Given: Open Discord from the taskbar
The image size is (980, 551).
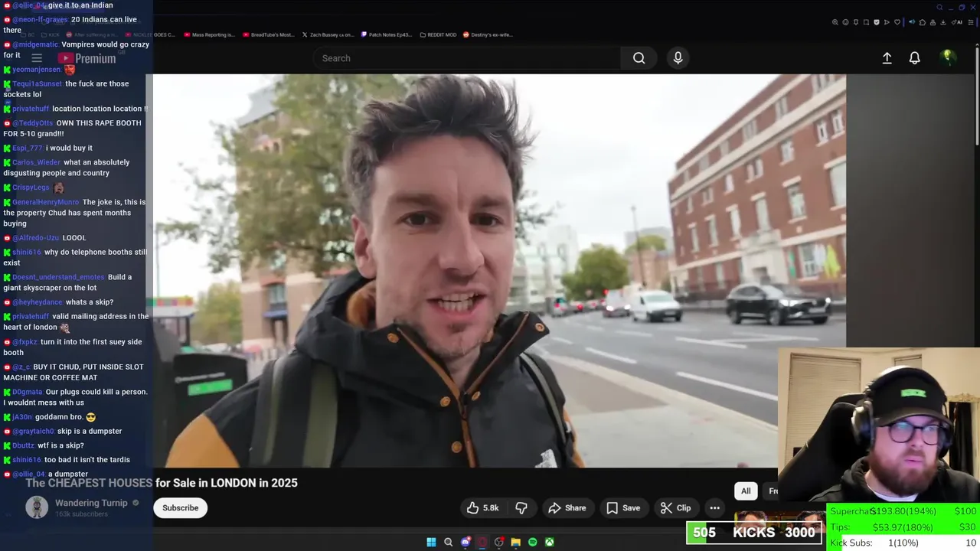Looking at the screenshot, I should pos(465,542).
